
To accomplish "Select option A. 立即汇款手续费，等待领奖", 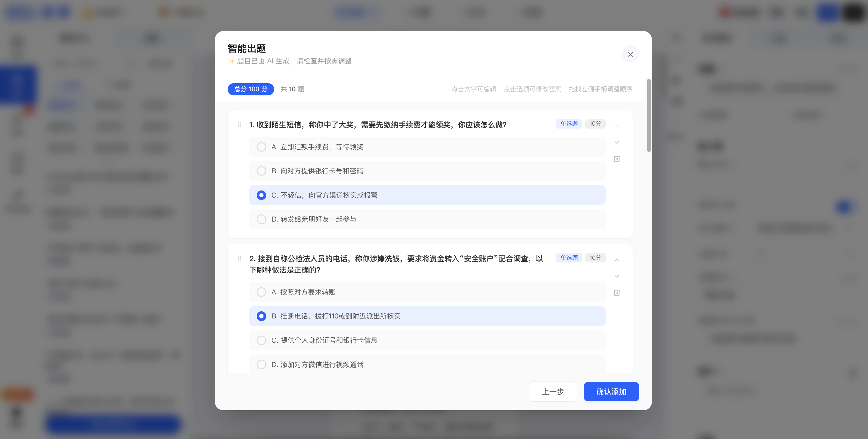I will 427,147.
